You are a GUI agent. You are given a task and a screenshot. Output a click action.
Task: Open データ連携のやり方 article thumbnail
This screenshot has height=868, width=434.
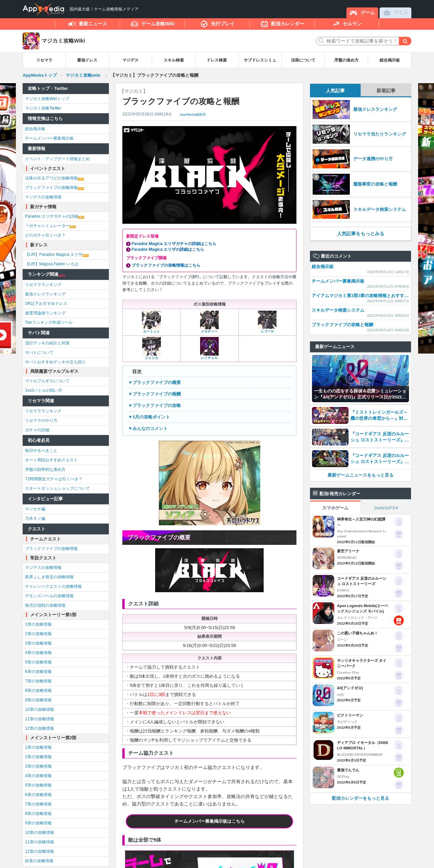pyautogui.click(x=331, y=159)
